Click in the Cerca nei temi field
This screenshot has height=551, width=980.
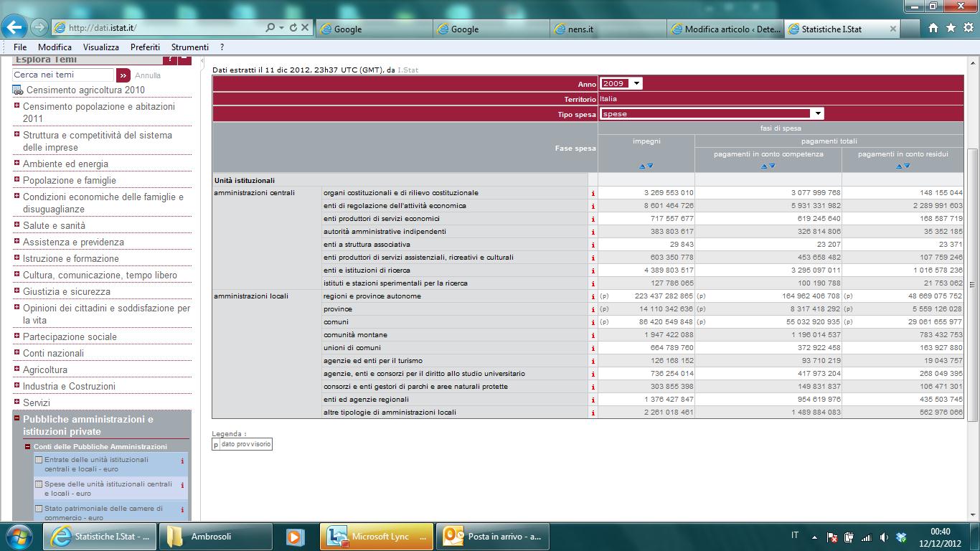pyautogui.click(x=63, y=75)
